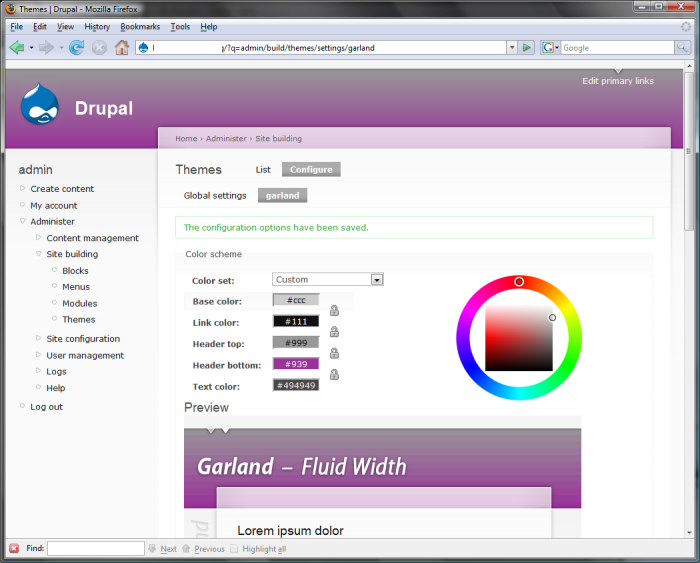Open the Bookmarks menu
This screenshot has width=700, height=563.
coord(140,27)
